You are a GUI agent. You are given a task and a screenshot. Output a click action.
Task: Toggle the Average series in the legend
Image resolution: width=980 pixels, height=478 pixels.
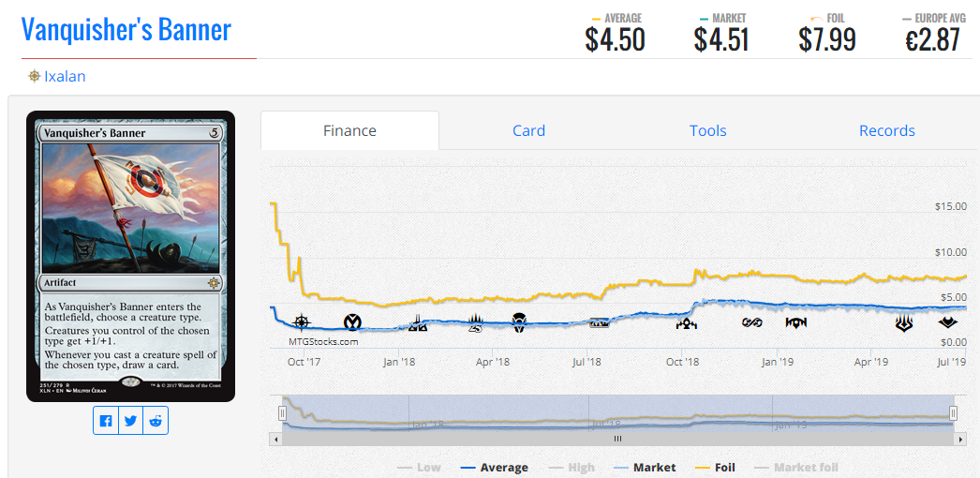coord(494,468)
